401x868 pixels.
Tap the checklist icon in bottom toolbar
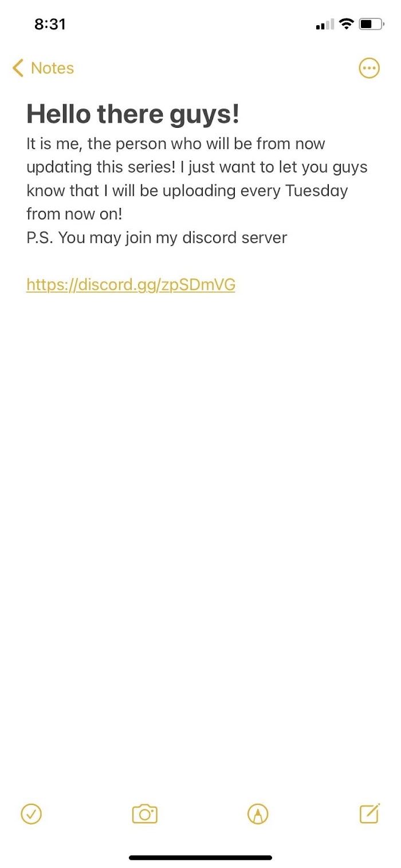tap(31, 814)
